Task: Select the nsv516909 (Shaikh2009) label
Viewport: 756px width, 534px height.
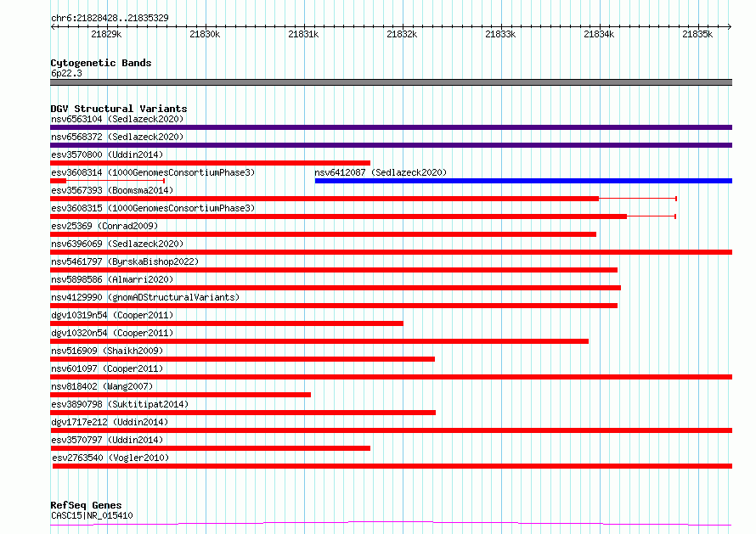Action: tap(107, 351)
